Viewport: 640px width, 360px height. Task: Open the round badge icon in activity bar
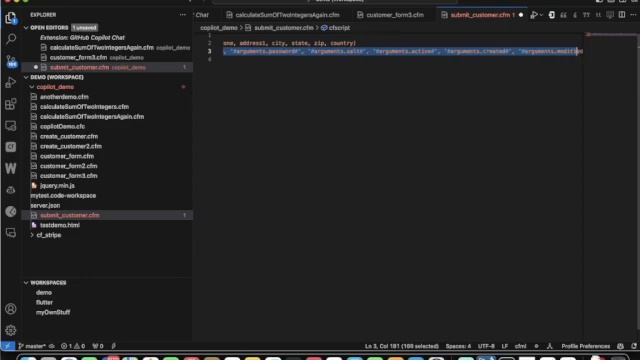click(11, 211)
